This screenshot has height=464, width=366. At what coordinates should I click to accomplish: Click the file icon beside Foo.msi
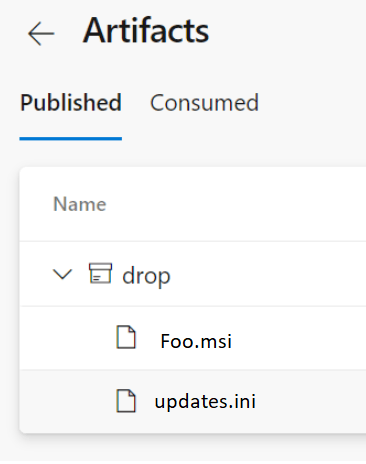pos(126,337)
